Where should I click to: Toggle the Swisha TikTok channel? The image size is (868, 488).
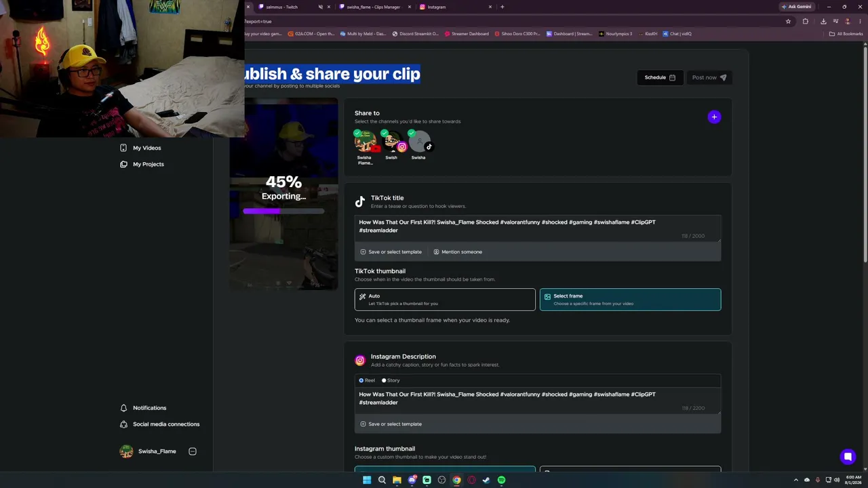click(419, 142)
